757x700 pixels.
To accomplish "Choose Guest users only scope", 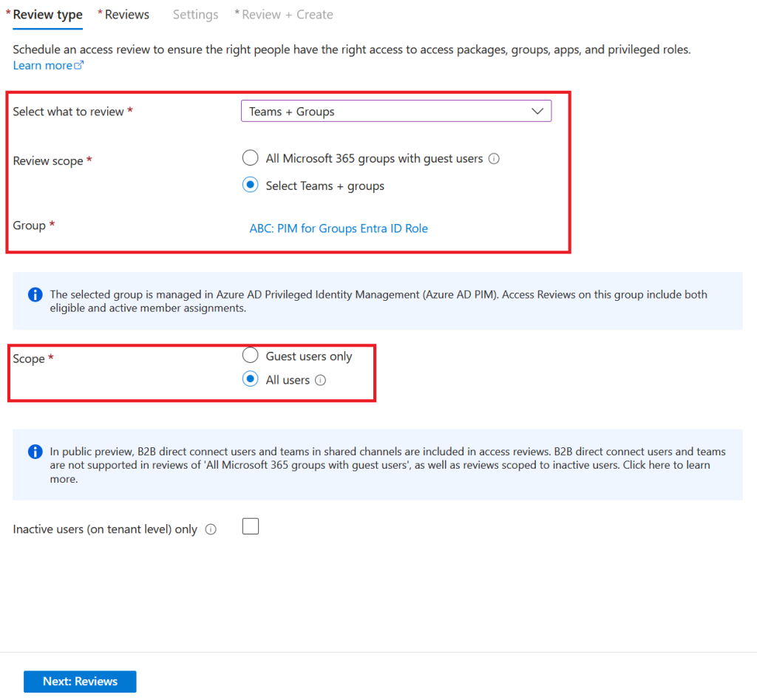I will [x=251, y=356].
